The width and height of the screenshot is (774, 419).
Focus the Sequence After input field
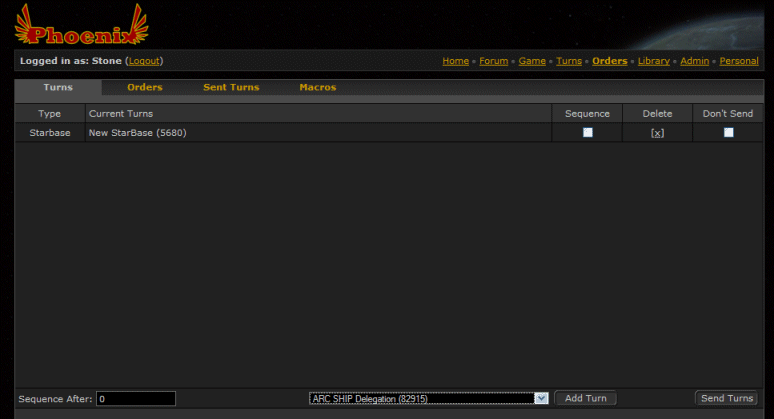pos(136,399)
